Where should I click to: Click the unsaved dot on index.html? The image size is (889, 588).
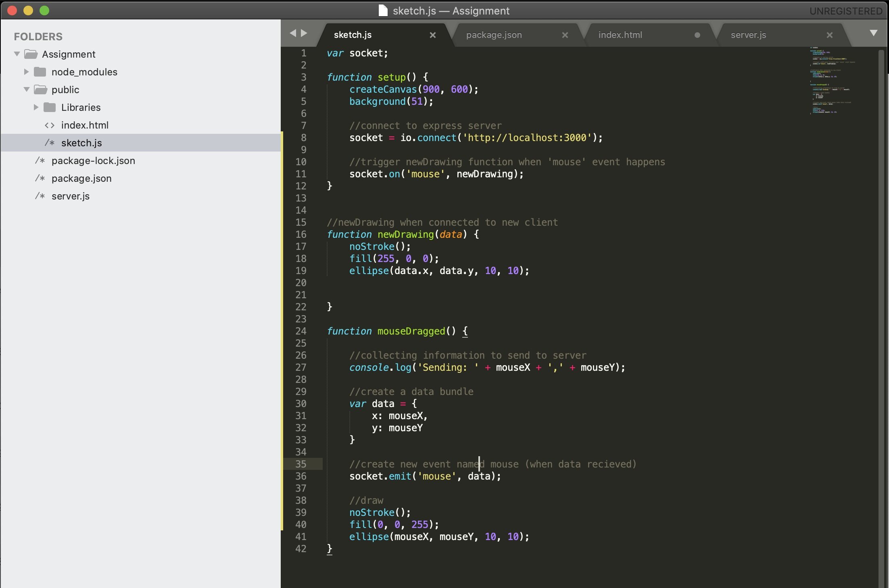coord(697,35)
